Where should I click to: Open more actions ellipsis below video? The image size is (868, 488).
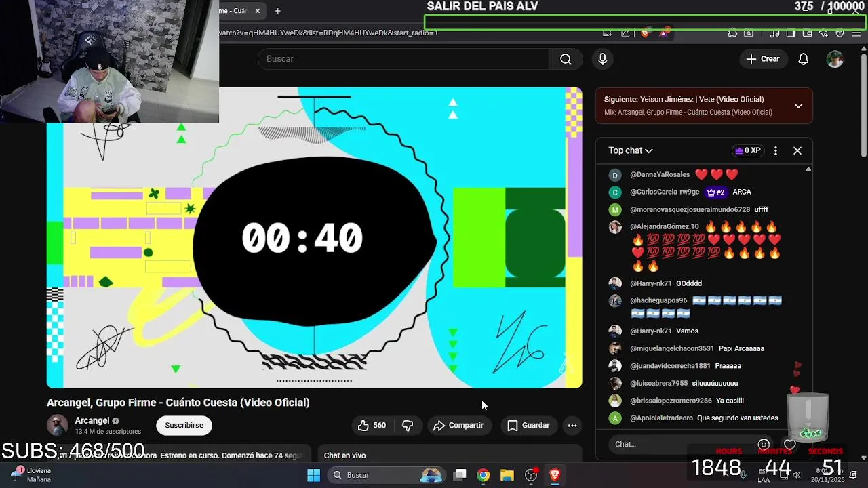point(572,425)
